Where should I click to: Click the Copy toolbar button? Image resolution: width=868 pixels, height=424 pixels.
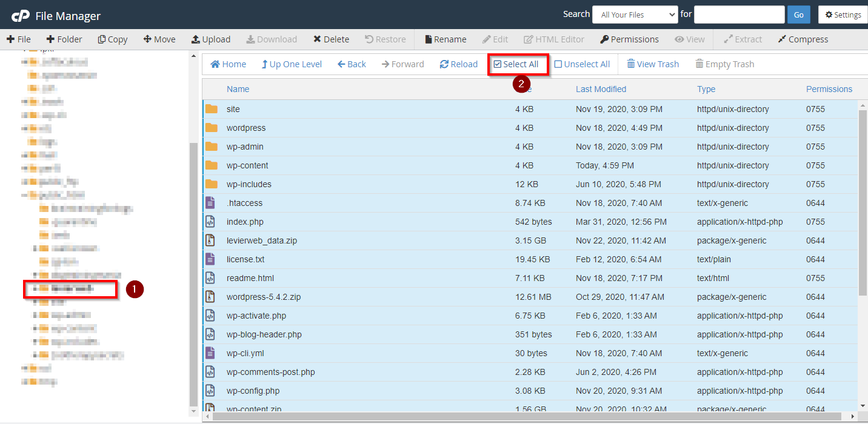[113, 39]
